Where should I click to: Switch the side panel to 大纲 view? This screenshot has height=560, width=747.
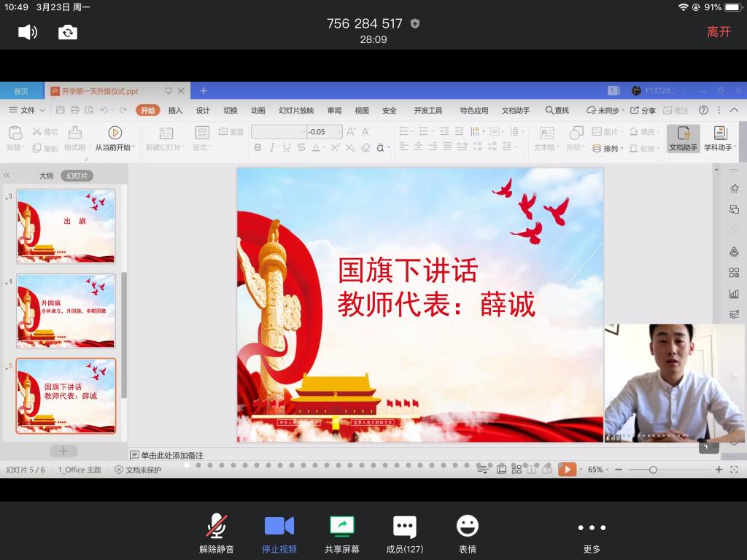pos(46,176)
